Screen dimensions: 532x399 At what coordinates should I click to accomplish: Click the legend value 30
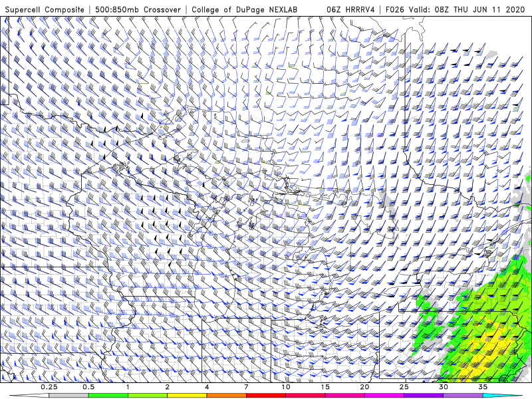click(443, 387)
